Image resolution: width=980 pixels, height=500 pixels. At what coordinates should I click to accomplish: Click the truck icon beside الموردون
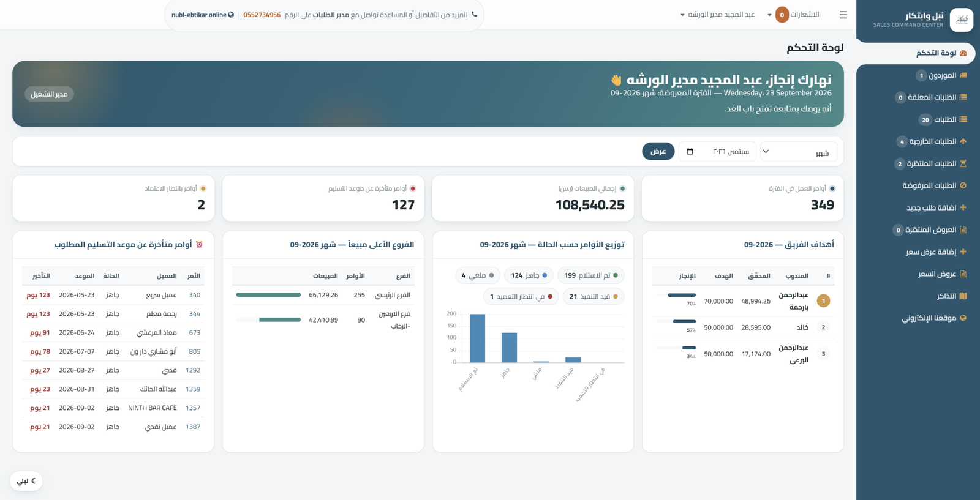[x=963, y=75]
